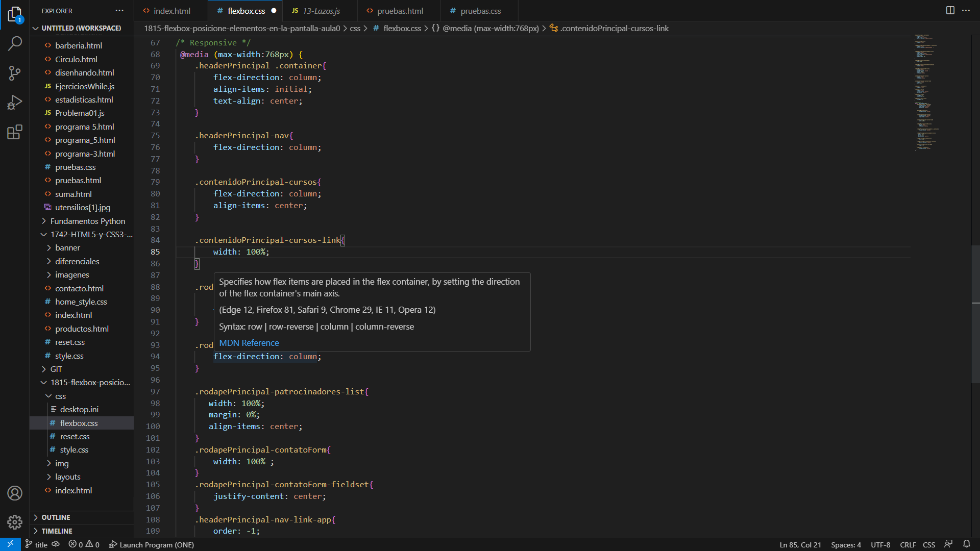Viewport: 980px width, 551px height.
Task: Open errors and warnings problems indicator
Action: tap(84, 544)
